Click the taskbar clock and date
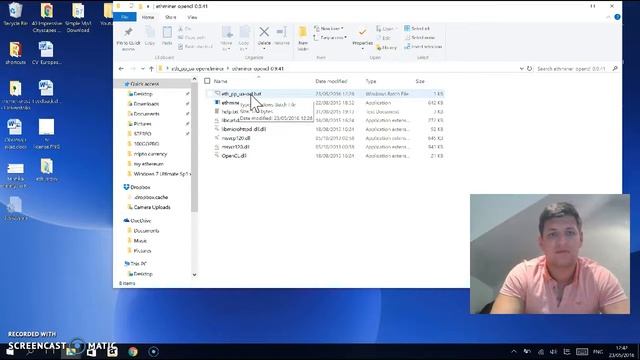640x360 pixels. coord(621,351)
